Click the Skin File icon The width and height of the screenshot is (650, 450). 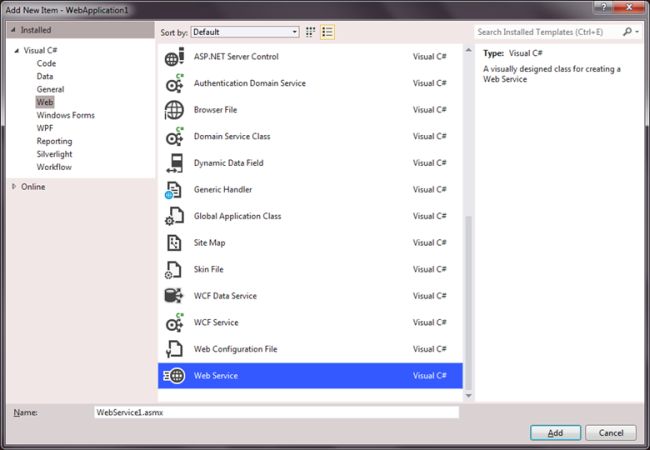point(173,269)
